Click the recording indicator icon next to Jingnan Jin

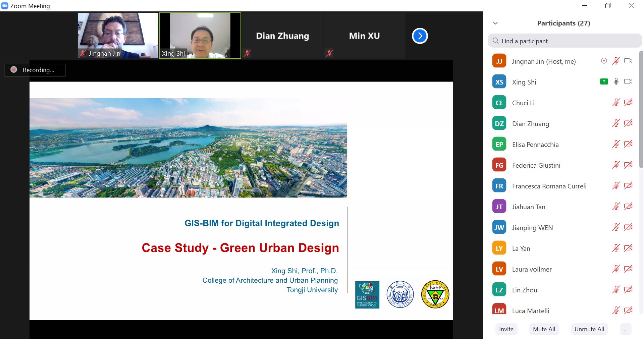pyautogui.click(x=604, y=61)
